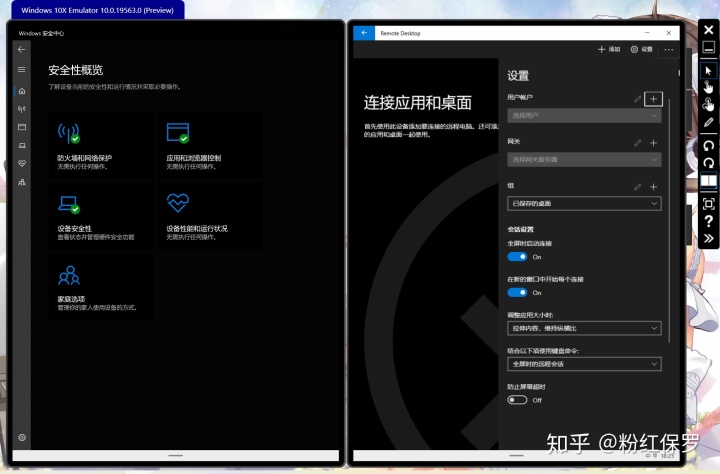Toggle prevent screen timeout switch
This screenshot has height=474, width=720.
517,400
